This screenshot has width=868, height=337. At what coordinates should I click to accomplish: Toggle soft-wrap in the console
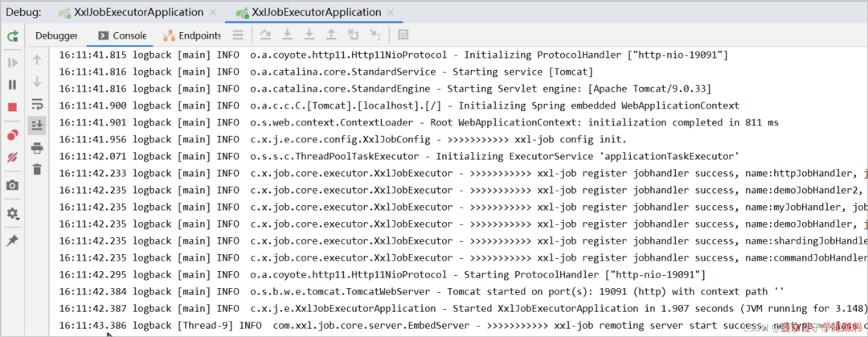pos(37,105)
